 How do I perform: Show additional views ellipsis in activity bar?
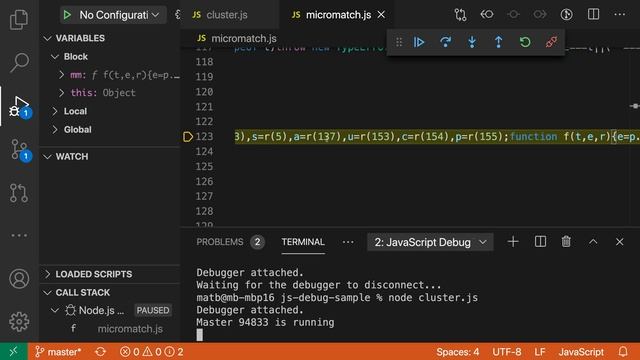click(x=19, y=236)
